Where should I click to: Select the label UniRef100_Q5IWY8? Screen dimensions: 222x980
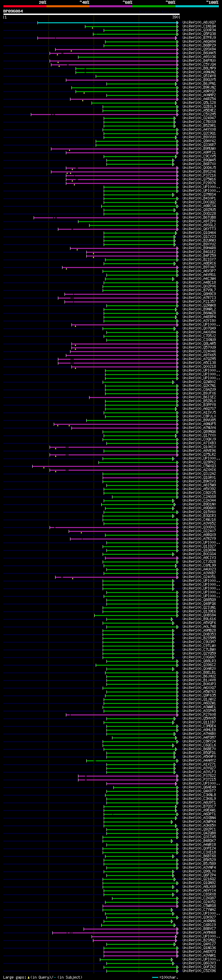tap(199, 76)
